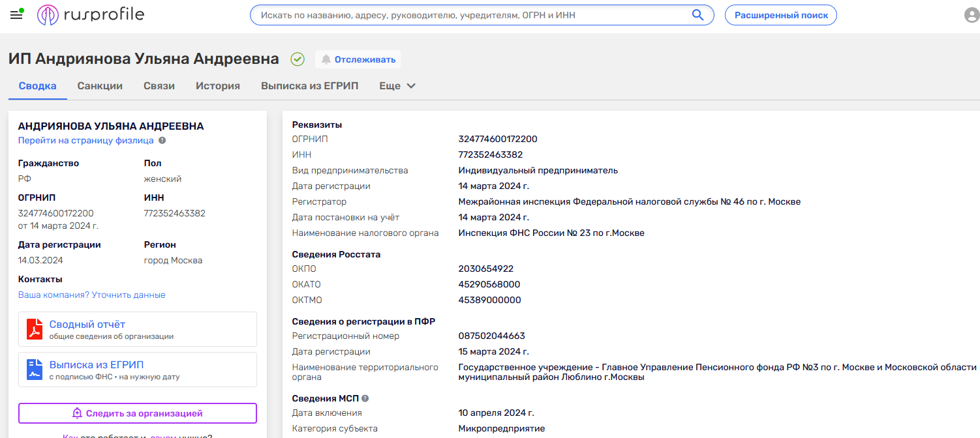Image resolution: width=980 pixels, height=438 pixels.
Task: Click the info icon next to Сведения МСП
Action: point(365,398)
